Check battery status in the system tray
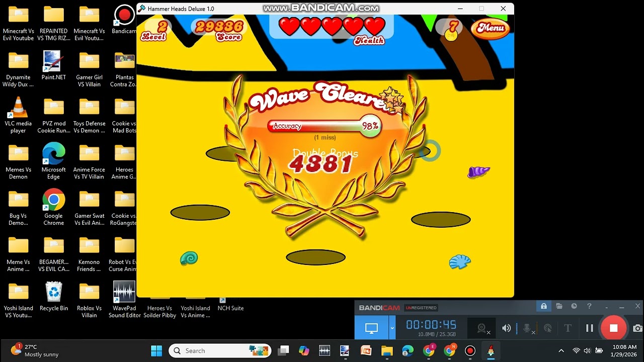The image size is (644, 362). [599, 350]
